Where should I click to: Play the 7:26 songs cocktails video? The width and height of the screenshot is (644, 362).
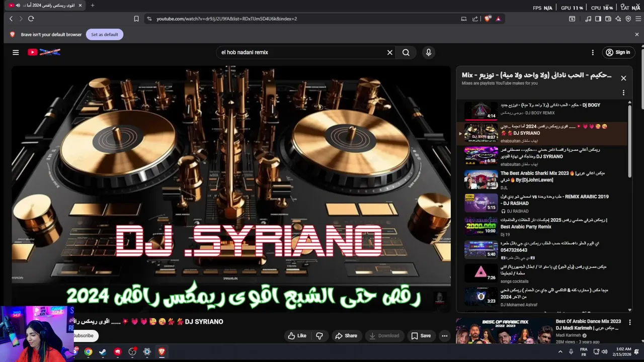[542, 274]
